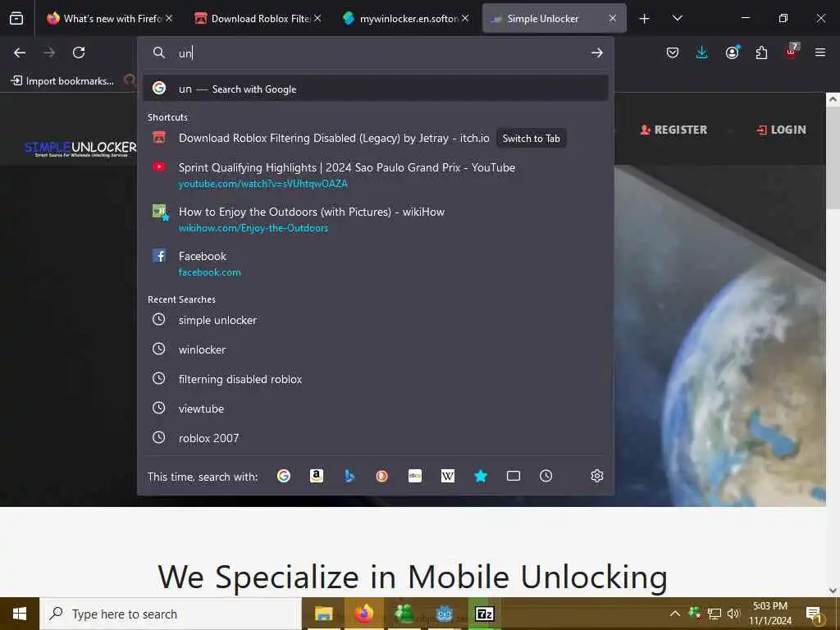Search history with clock icon
This screenshot has width=840, height=630.
tap(546, 476)
